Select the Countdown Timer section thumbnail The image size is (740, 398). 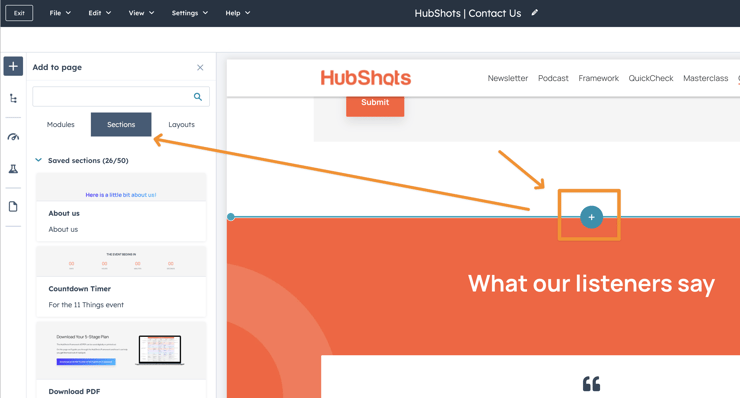point(121,261)
